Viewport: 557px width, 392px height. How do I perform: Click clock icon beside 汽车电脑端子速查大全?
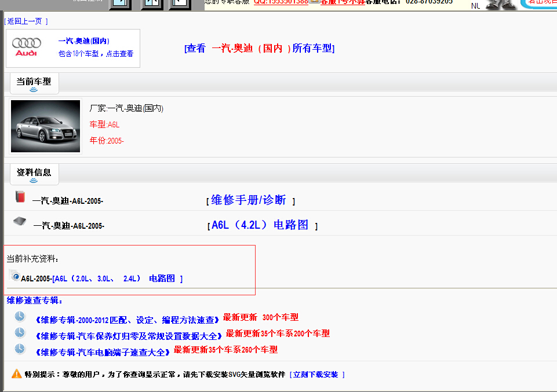(20, 349)
